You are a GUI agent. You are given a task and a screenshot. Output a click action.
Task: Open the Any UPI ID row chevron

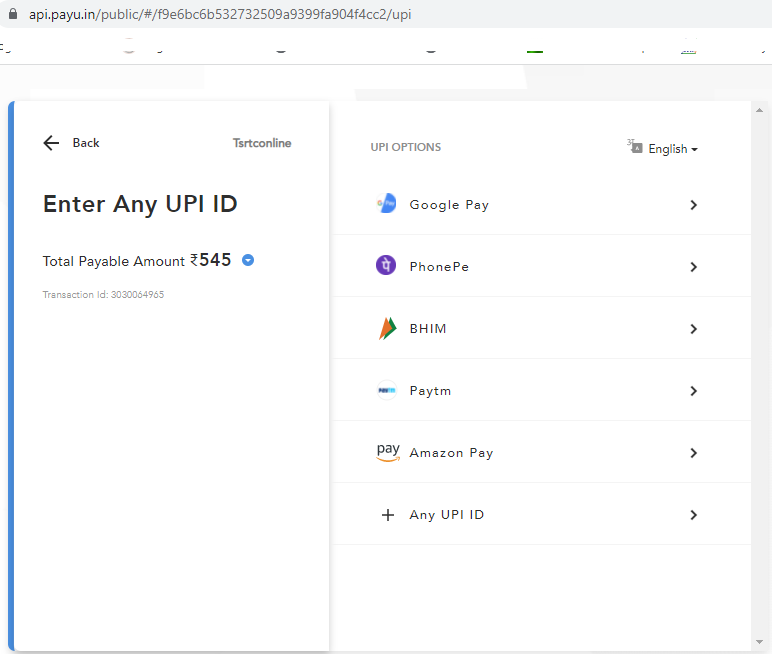tap(694, 515)
